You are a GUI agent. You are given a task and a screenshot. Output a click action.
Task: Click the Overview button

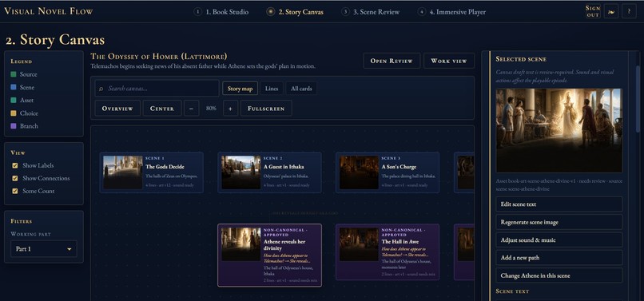(x=117, y=109)
